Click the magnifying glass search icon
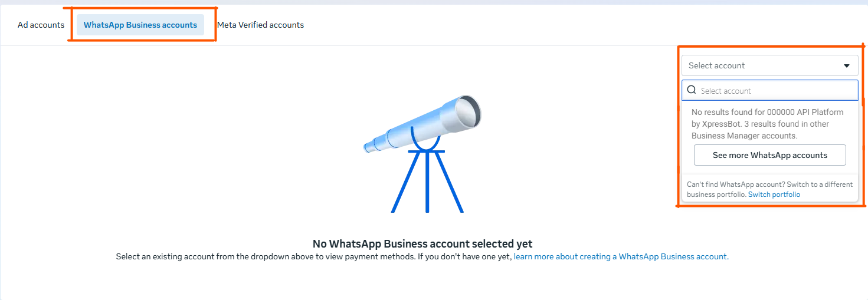The height and width of the screenshot is (300, 868). [692, 90]
